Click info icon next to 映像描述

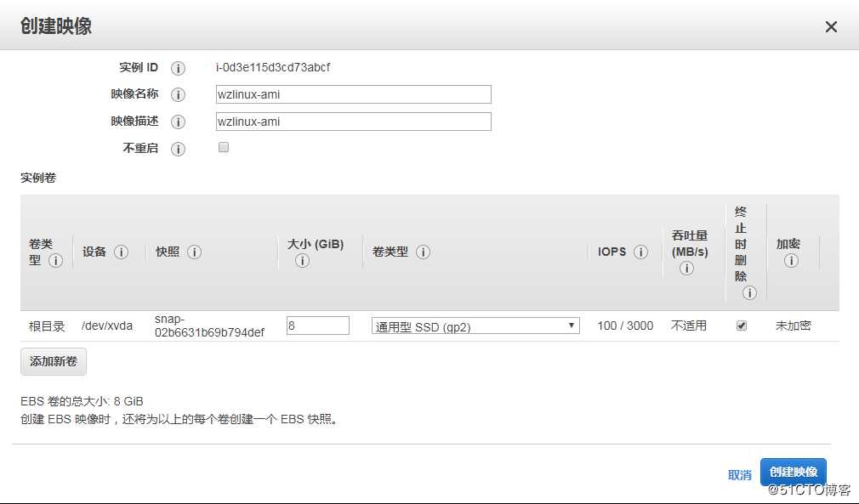(178, 122)
